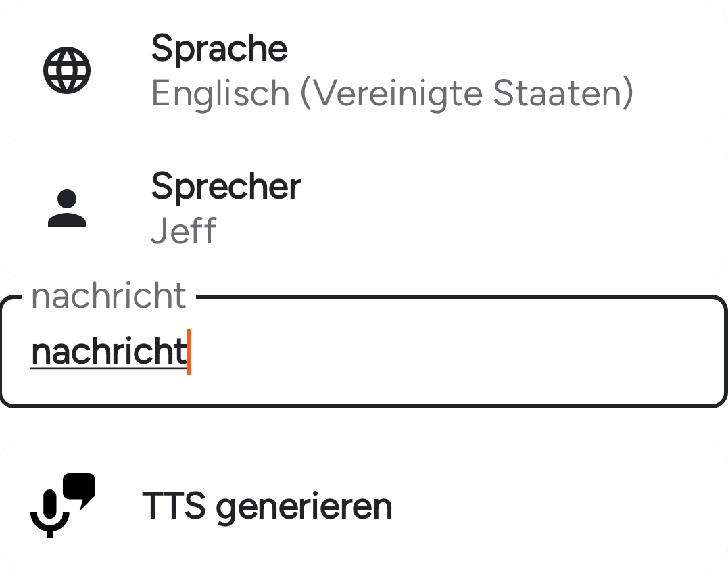Focus the nachricht message input field
This screenshot has height=574, width=728.
coord(364,352)
